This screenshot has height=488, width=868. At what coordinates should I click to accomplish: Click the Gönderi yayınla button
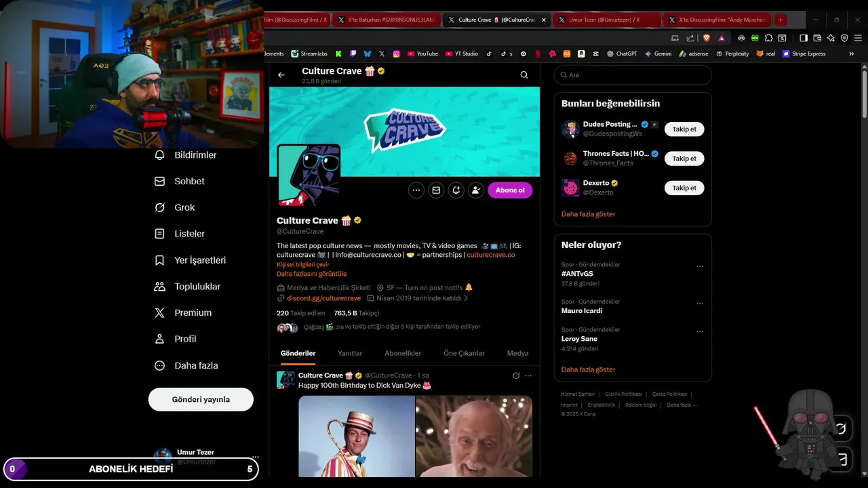point(201,399)
